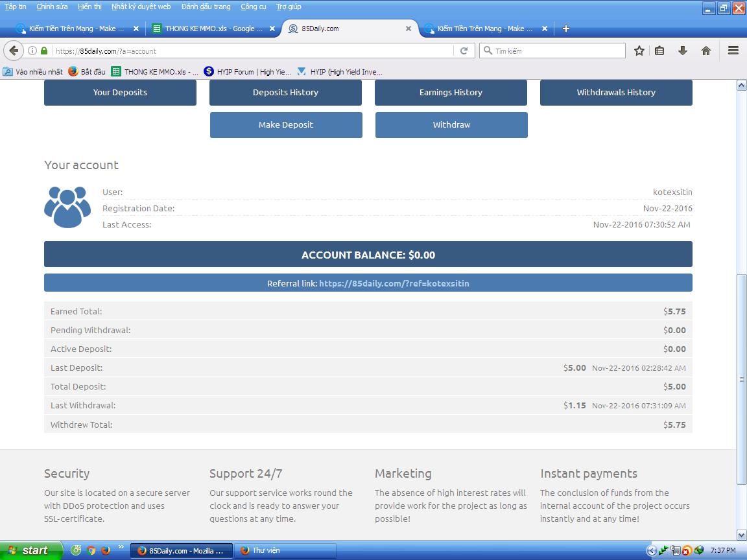This screenshot has width=747, height=560.
Task: Open the Vào nhiều nhất bookmark
Action: coord(33,72)
